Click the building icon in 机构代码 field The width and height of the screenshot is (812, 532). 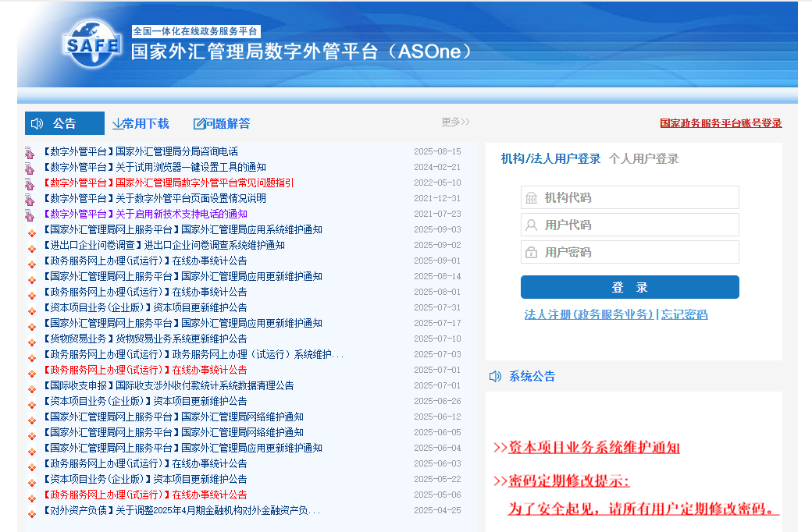point(532,197)
